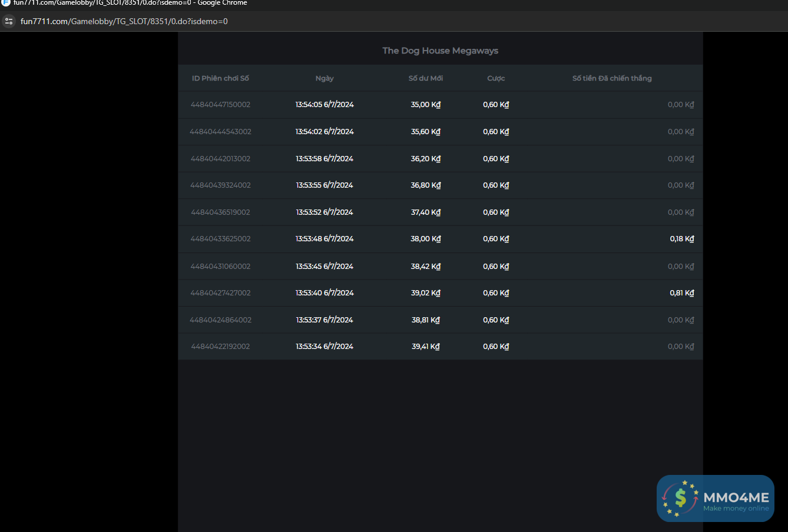Click the 0,81 Kđ winning amount

681,293
